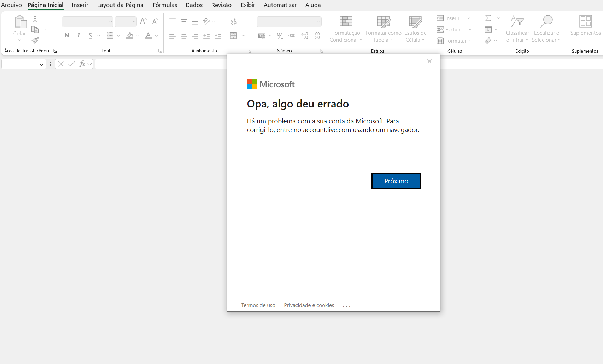This screenshot has height=364, width=603.
Task: Open the Formatar cells dropdown
Action: pos(454,41)
